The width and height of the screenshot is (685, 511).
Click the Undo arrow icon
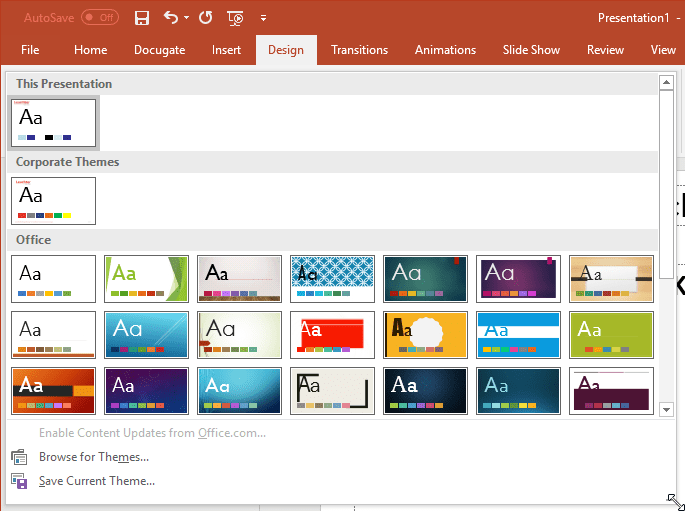171,17
